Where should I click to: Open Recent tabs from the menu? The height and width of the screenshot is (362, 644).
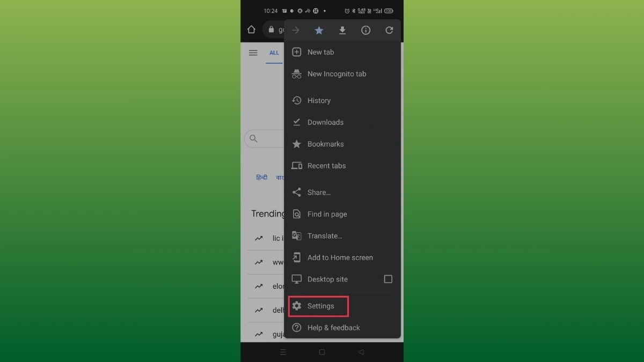(326, 166)
